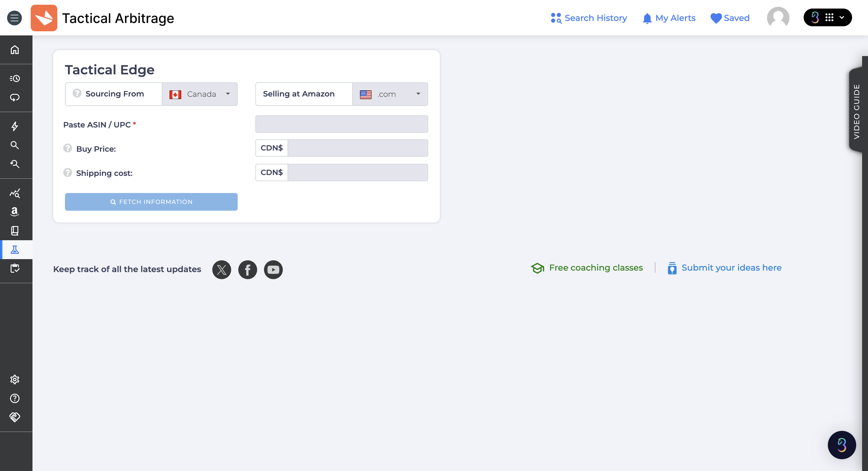Viewport: 868px width, 471px height.
Task: Open the chart analysis sidebar icon
Action: click(15, 193)
